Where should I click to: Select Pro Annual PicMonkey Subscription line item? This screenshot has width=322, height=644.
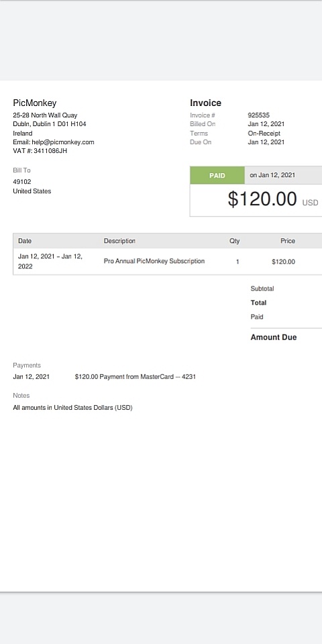154,261
